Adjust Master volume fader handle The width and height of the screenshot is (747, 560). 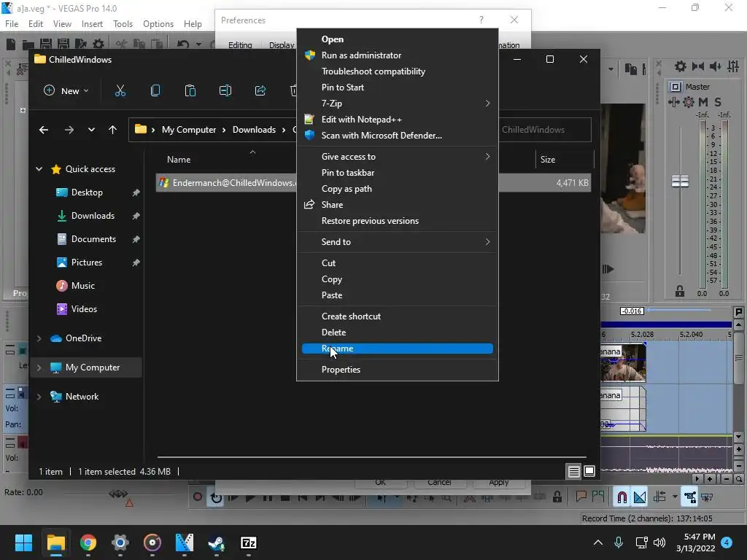pyautogui.click(x=680, y=181)
